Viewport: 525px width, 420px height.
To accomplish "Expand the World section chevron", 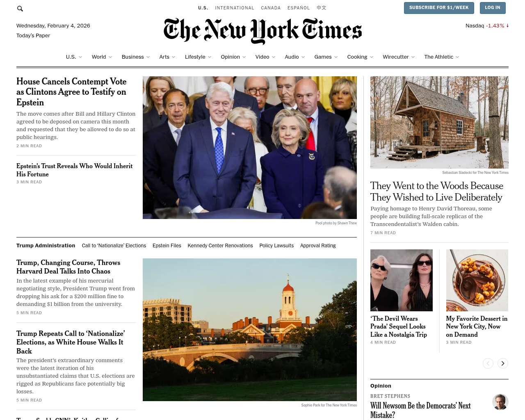I will coord(110,57).
